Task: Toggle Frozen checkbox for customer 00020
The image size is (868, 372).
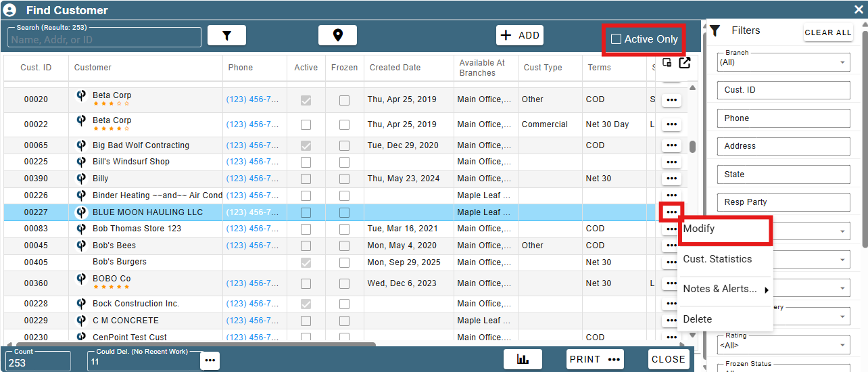Action: pyautogui.click(x=345, y=99)
